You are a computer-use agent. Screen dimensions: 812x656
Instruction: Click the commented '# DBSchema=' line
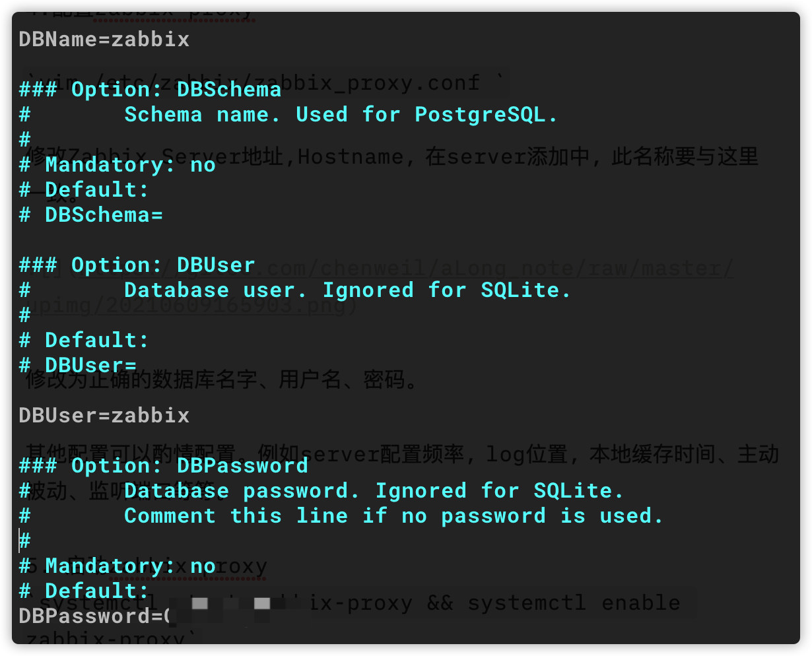[91, 215]
